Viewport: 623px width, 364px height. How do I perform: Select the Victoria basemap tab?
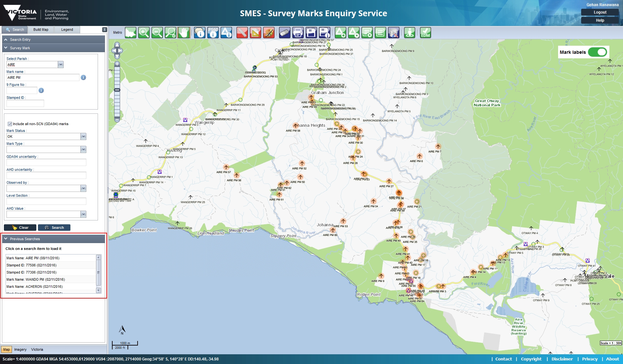(x=37, y=349)
